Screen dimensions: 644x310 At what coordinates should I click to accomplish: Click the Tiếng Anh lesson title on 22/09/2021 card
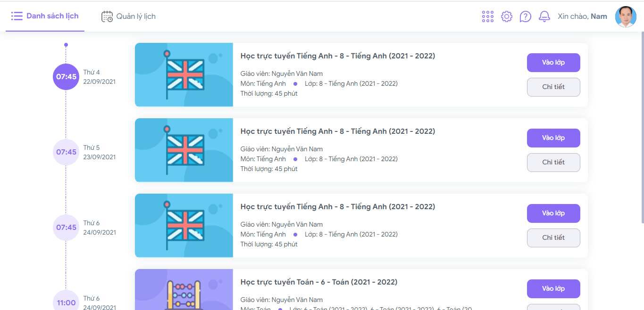pyautogui.click(x=338, y=56)
